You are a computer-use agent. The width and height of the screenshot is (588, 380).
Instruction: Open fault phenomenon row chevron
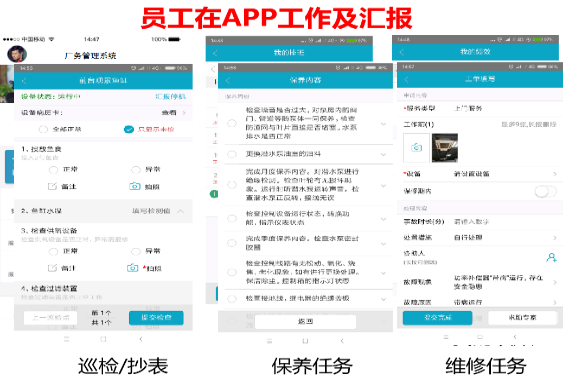(555, 282)
